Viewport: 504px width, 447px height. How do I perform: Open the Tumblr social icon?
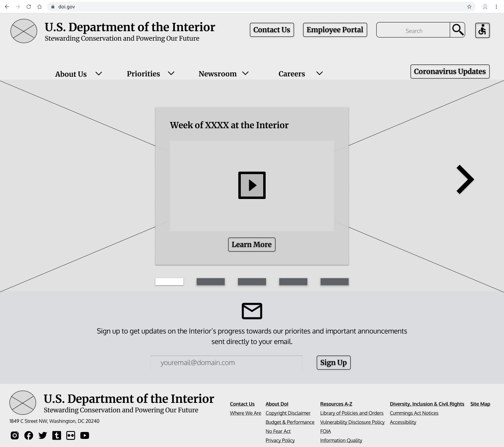click(x=57, y=435)
